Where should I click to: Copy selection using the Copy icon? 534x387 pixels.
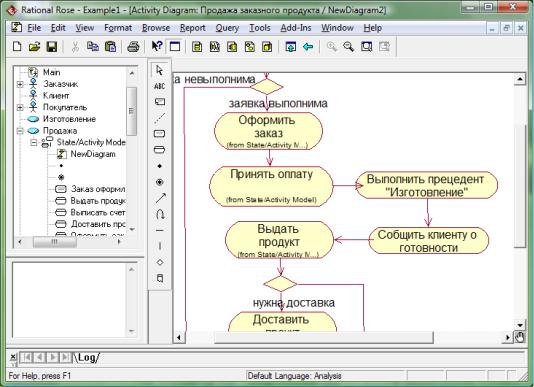(93, 46)
